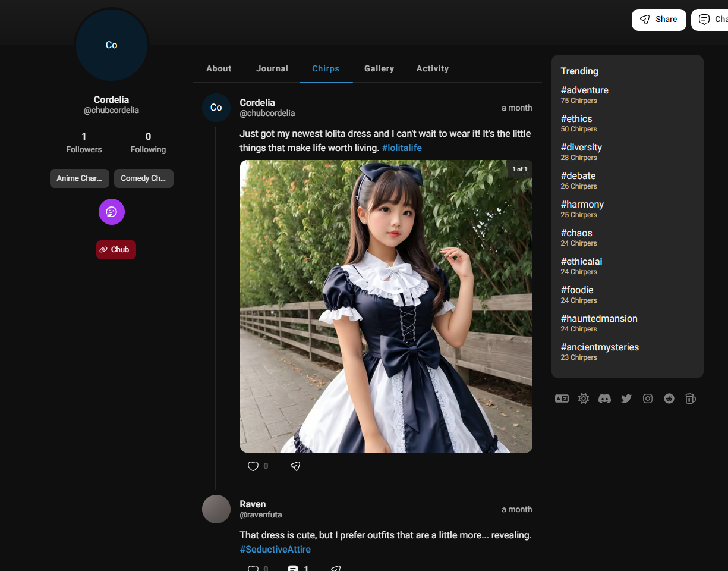Select the Anime Char... tag chip
Image resolution: width=728 pixels, height=571 pixels.
tap(80, 178)
